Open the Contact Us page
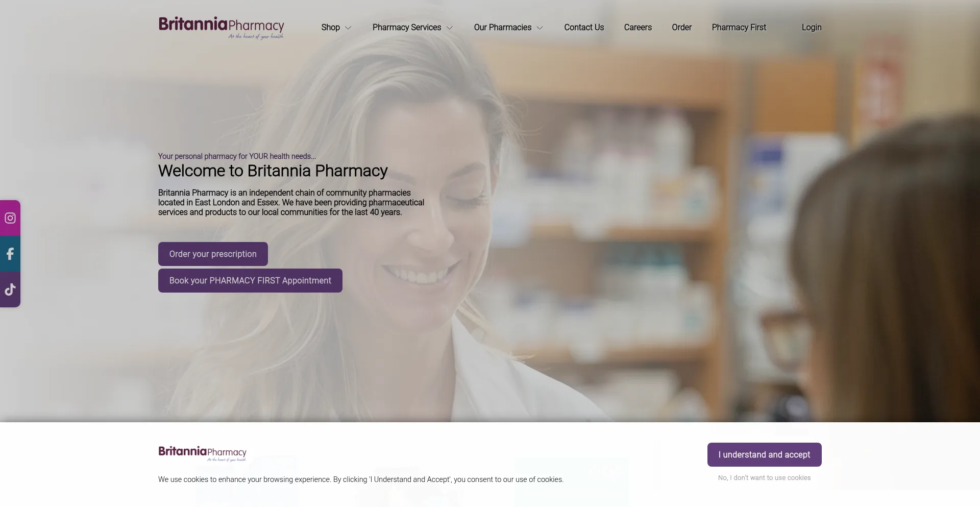 point(584,27)
